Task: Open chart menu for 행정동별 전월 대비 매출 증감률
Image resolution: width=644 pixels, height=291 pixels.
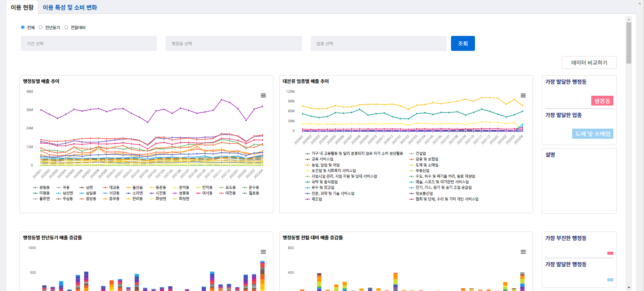Action: tap(523, 252)
